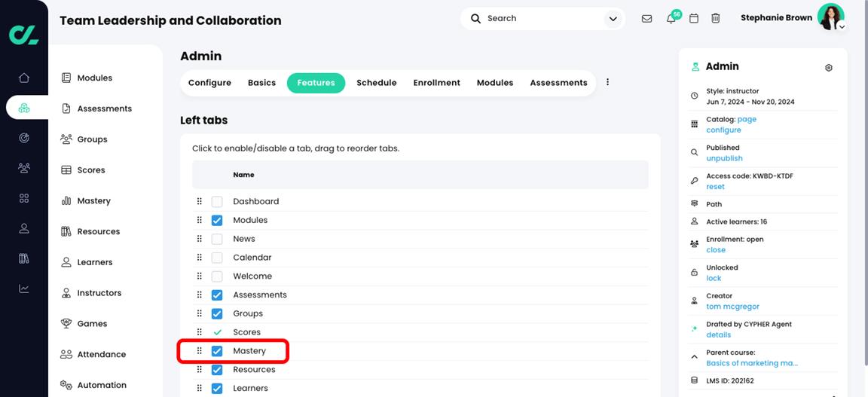Open Mastery in the course left menu
This screenshot has width=868, height=397.
86,201
